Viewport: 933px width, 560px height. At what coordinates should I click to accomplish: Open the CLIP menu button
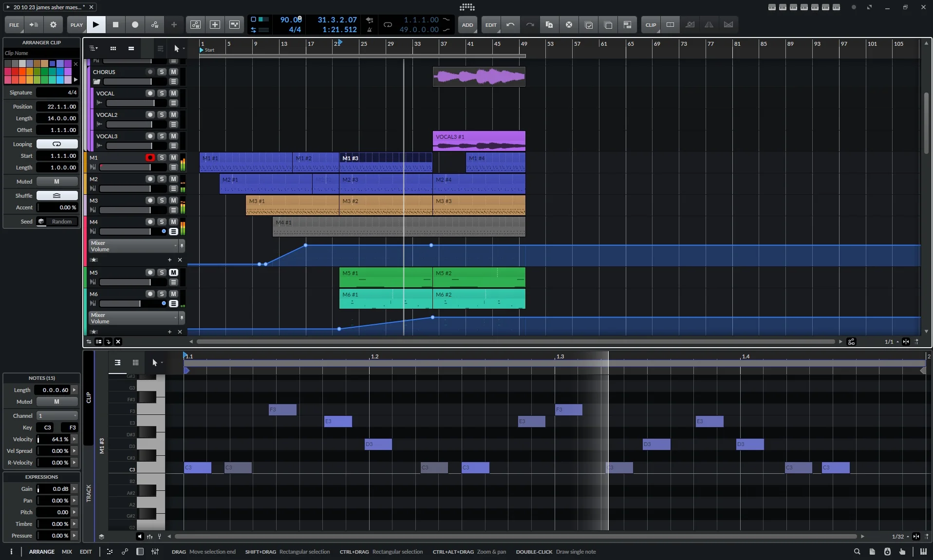tap(651, 25)
